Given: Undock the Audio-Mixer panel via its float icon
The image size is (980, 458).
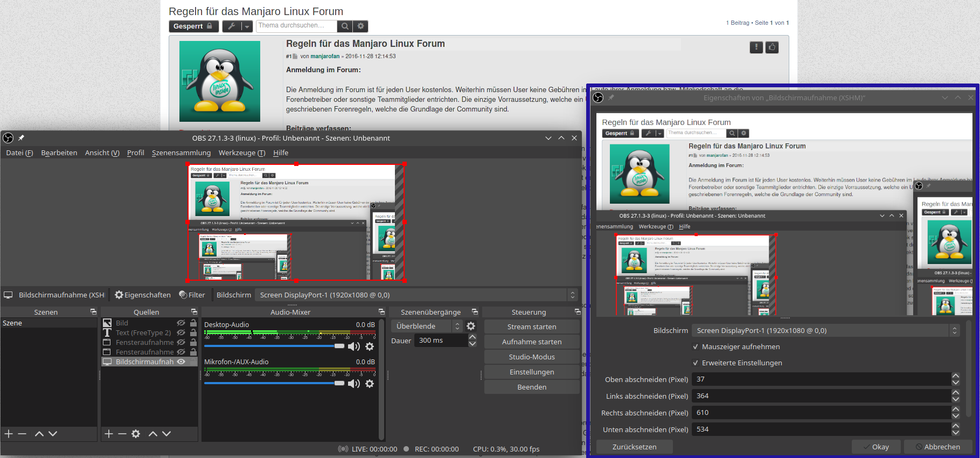Looking at the screenshot, I should pos(381,312).
